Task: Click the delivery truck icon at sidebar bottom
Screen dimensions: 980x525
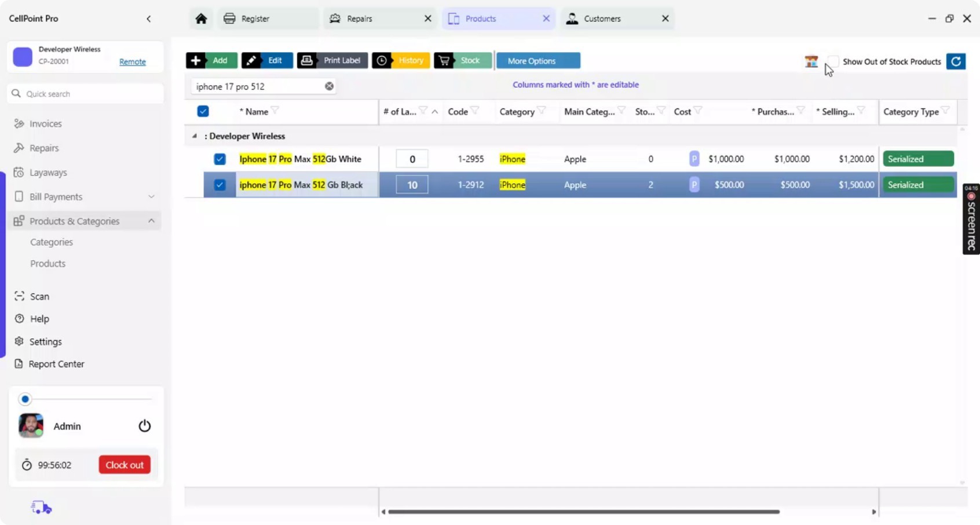Action: coord(42,508)
